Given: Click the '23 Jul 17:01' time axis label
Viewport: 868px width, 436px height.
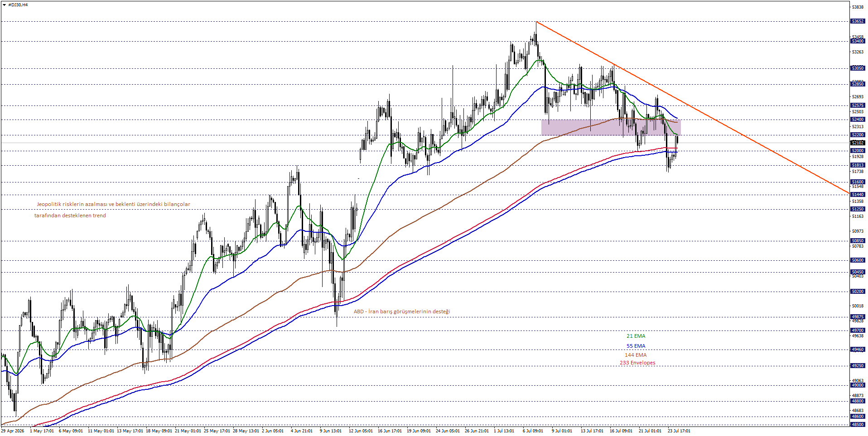Looking at the screenshot, I should click(x=679, y=431).
